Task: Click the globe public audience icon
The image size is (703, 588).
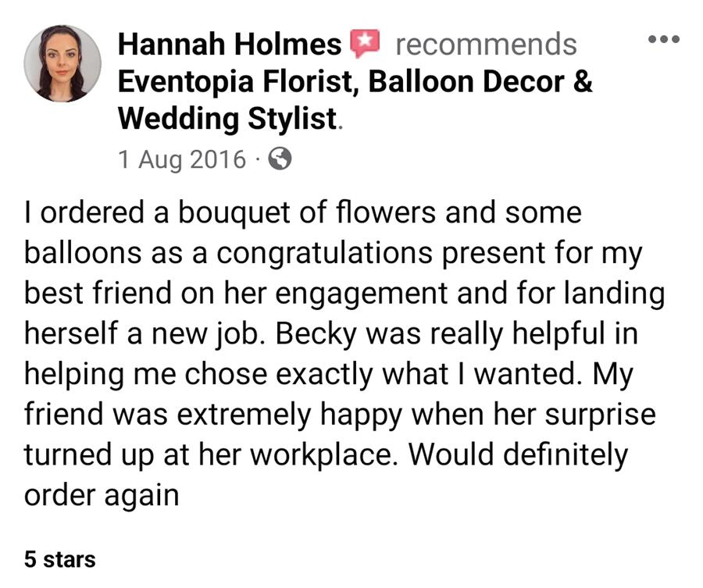Action: (x=280, y=159)
